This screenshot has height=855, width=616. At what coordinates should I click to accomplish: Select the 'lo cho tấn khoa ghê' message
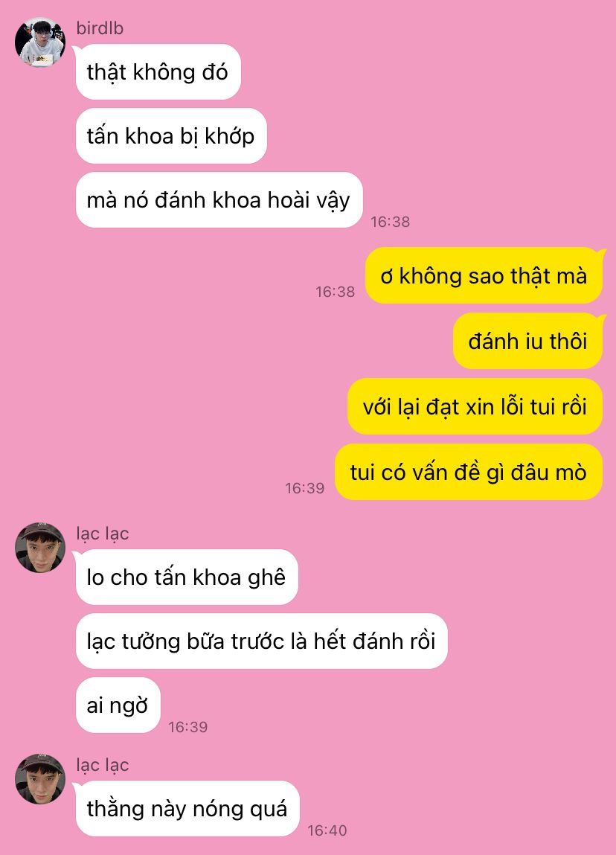point(187,577)
